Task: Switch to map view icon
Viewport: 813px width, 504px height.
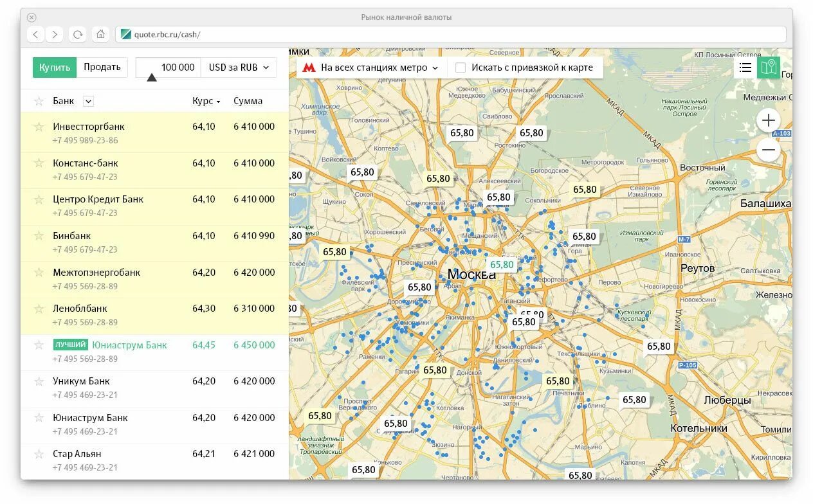Action: coord(768,67)
